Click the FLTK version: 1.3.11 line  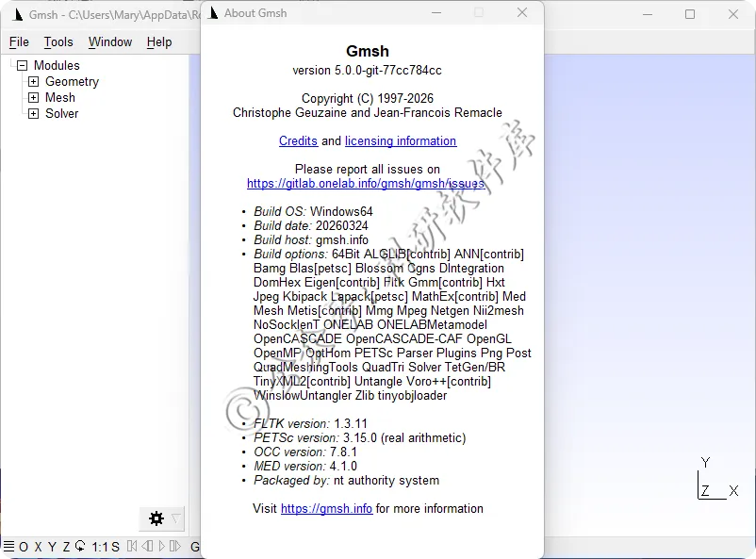click(310, 423)
